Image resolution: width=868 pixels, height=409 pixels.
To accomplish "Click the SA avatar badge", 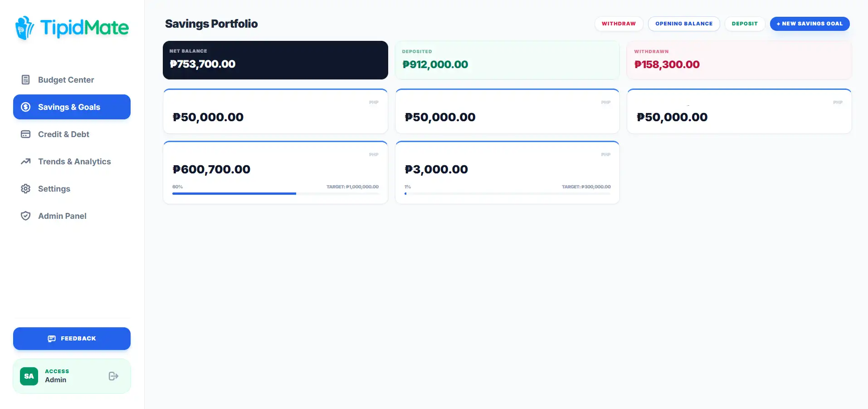I will click(x=29, y=376).
